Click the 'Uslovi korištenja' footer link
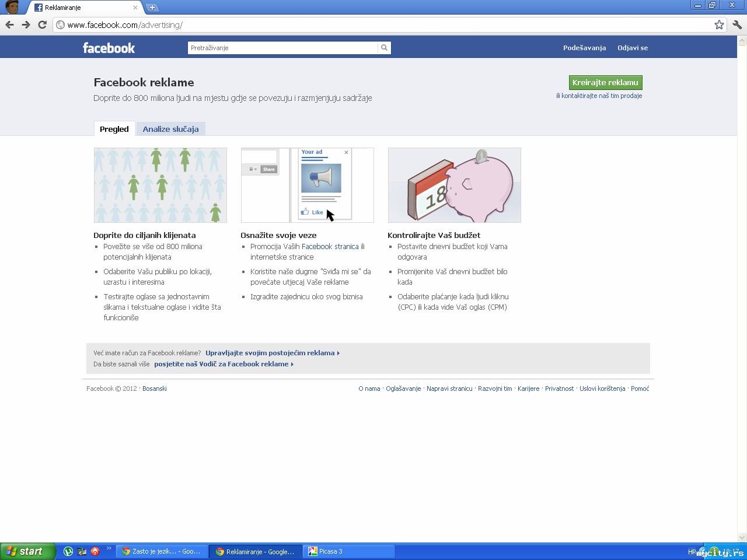This screenshot has width=747, height=560. pos(602,388)
